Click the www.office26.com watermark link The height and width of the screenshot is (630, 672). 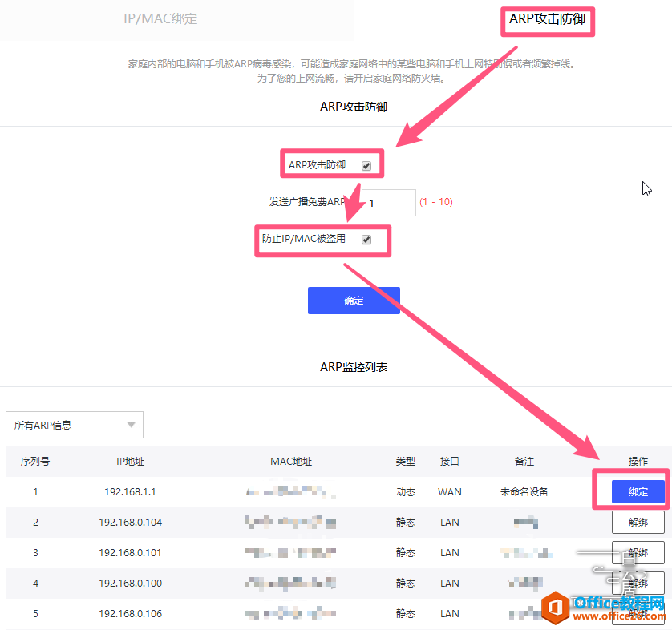(x=618, y=617)
